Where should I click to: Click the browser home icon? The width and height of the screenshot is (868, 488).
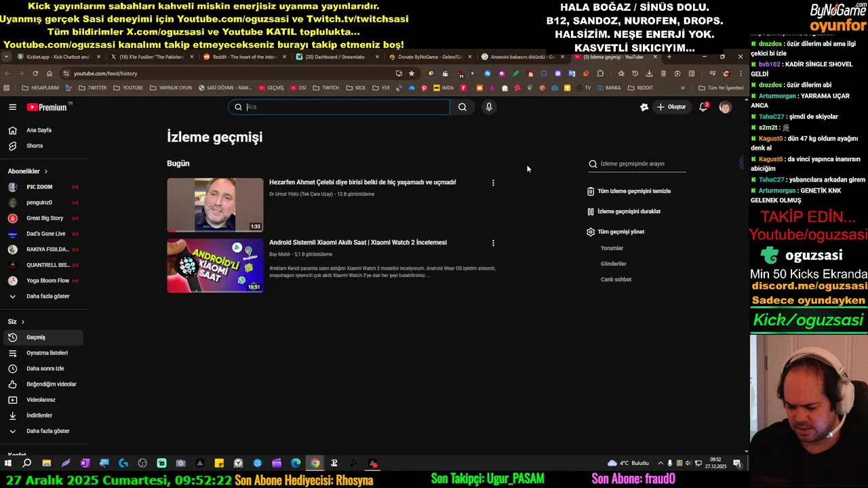pyautogui.click(x=50, y=73)
